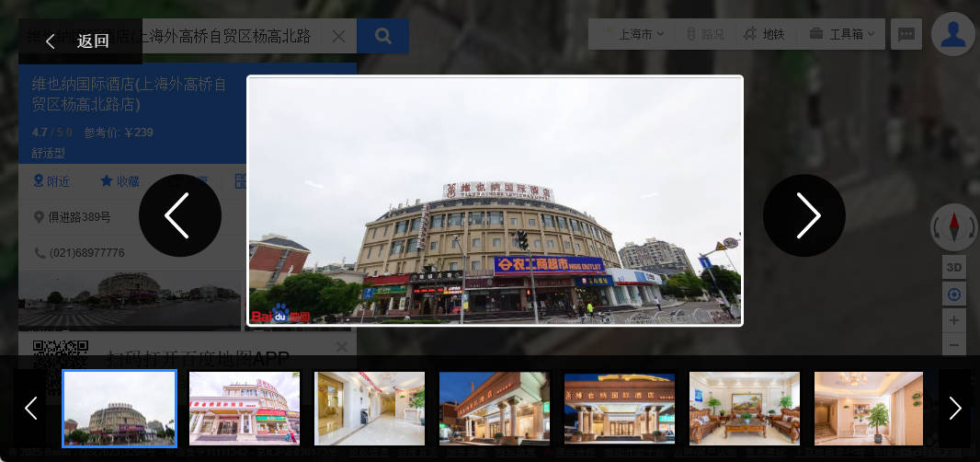Toggle 3D map view
980x462 pixels.
953,268
